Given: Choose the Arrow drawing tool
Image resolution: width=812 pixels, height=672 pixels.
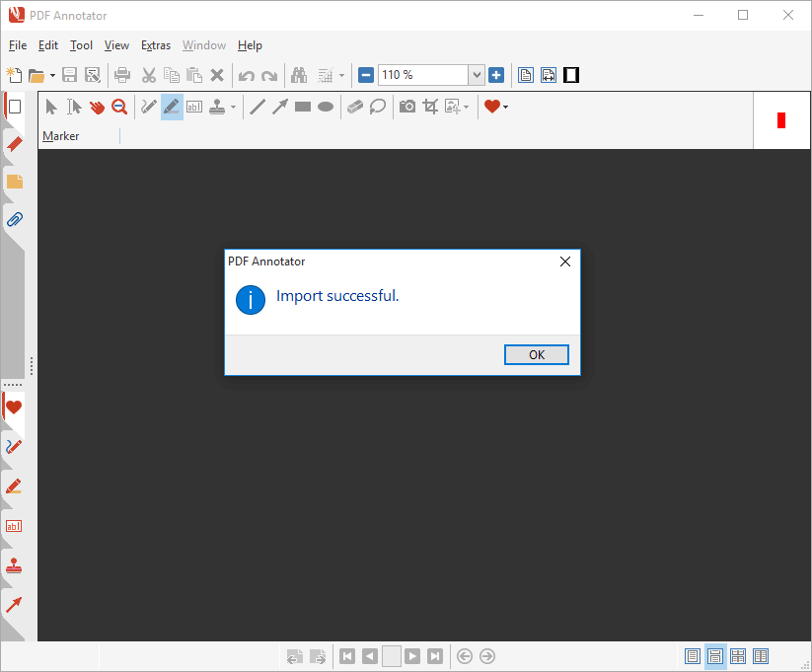Looking at the screenshot, I should click(x=280, y=107).
